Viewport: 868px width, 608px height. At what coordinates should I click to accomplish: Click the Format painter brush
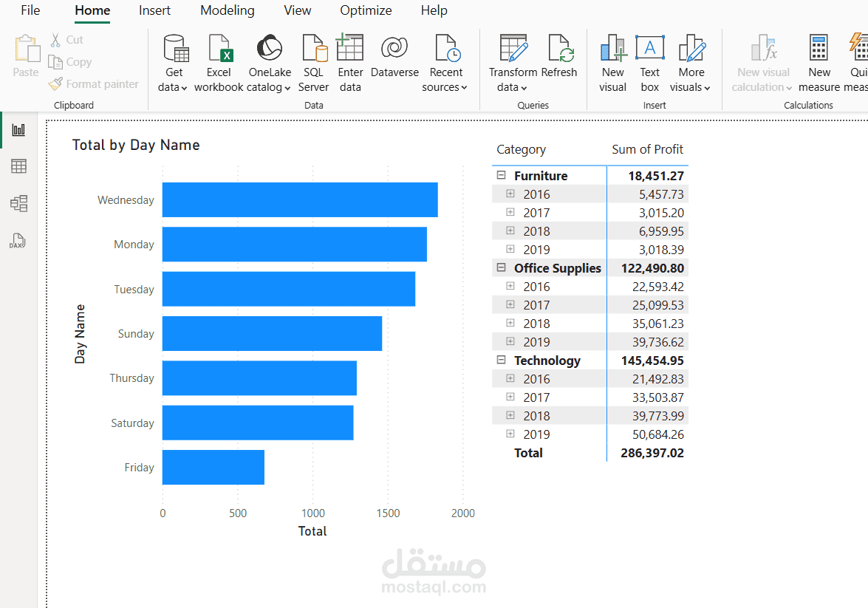55,84
